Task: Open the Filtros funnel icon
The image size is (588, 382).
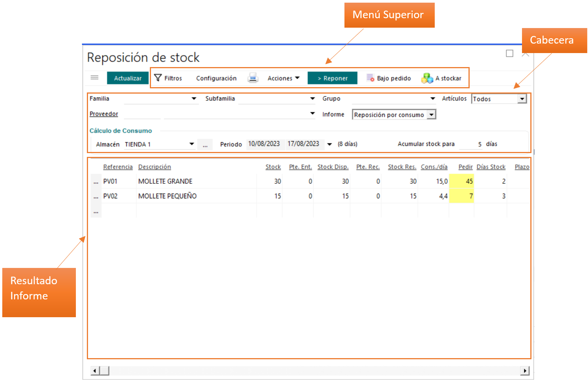Action: coord(158,78)
